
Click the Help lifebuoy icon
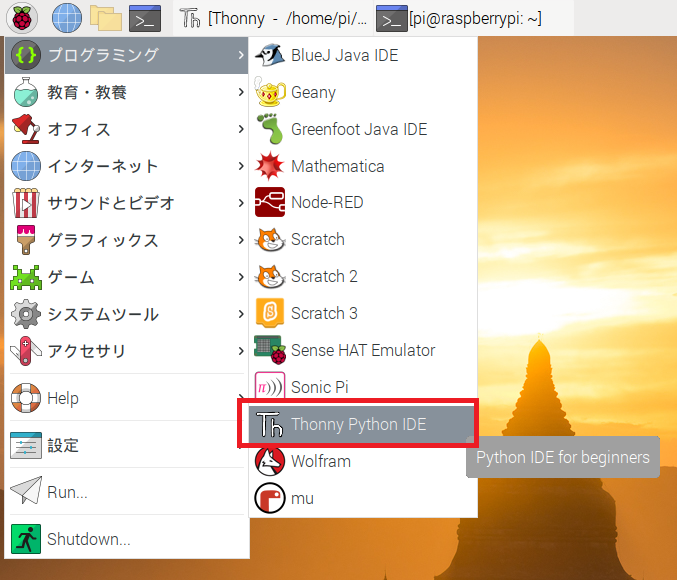point(26,398)
